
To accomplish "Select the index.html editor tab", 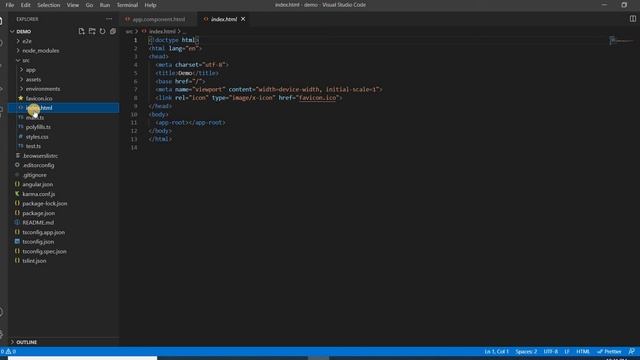I will tap(224, 19).
